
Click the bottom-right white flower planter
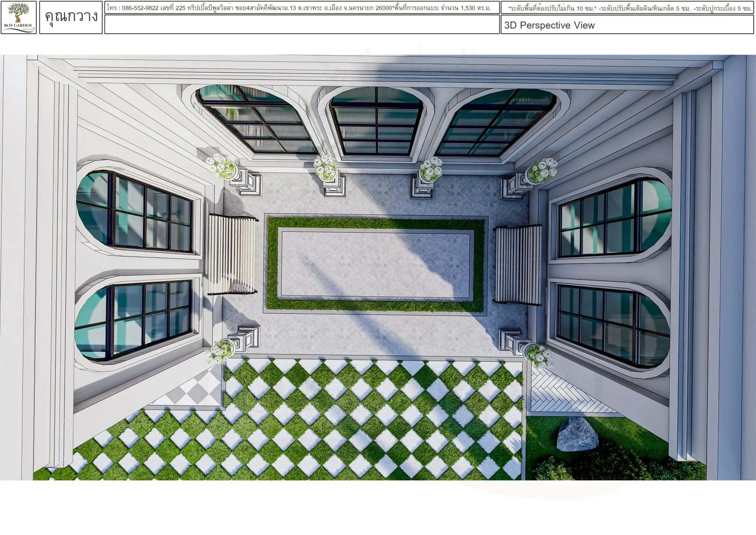pyautogui.click(x=539, y=354)
